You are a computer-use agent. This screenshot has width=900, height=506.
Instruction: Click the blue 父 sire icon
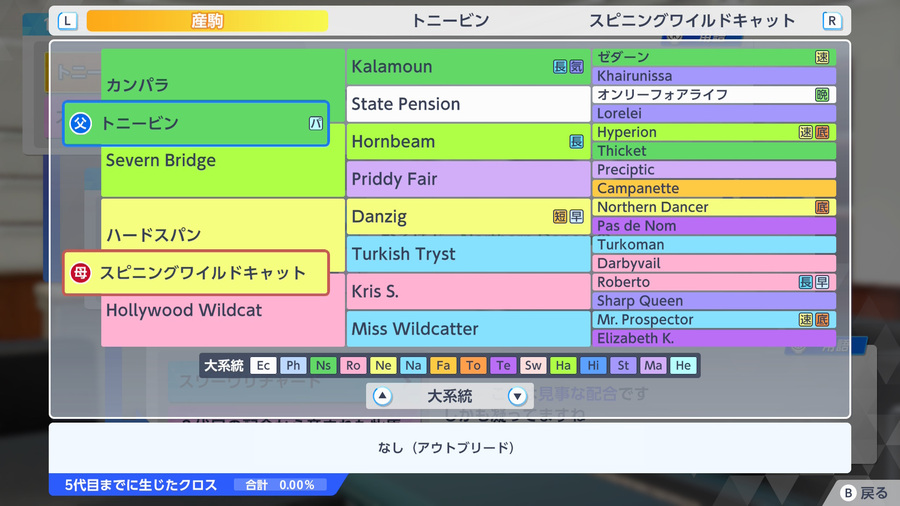point(80,123)
